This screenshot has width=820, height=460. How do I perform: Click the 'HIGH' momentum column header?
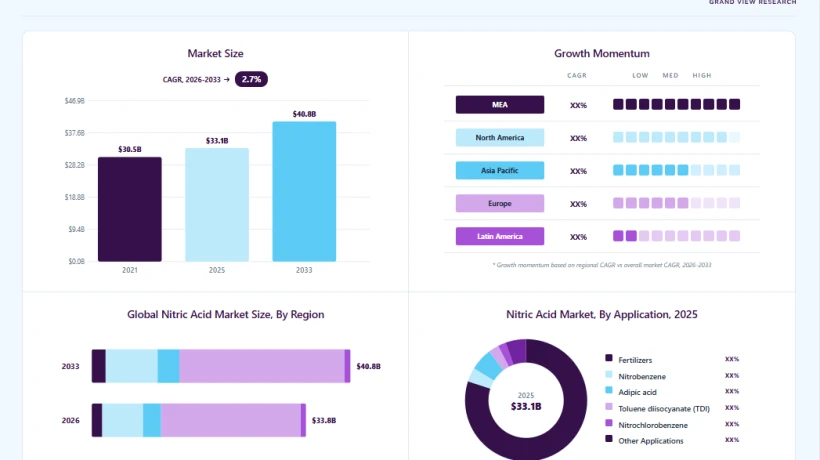[702, 75]
